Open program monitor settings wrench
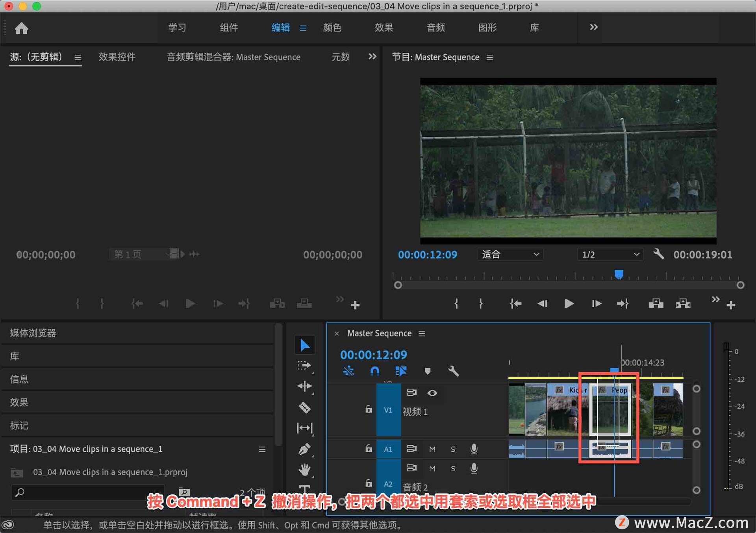The width and height of the screenshot is (756, 533). tap(658, 254)
